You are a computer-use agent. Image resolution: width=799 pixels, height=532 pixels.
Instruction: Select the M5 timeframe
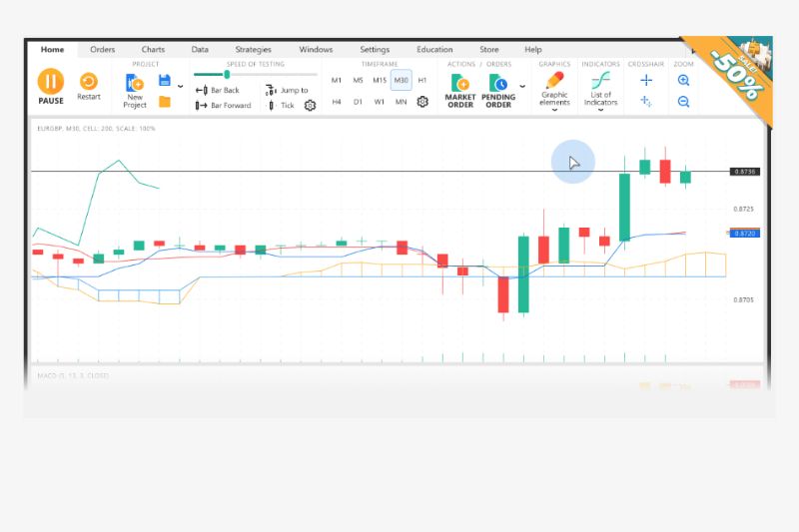(358, 80)
